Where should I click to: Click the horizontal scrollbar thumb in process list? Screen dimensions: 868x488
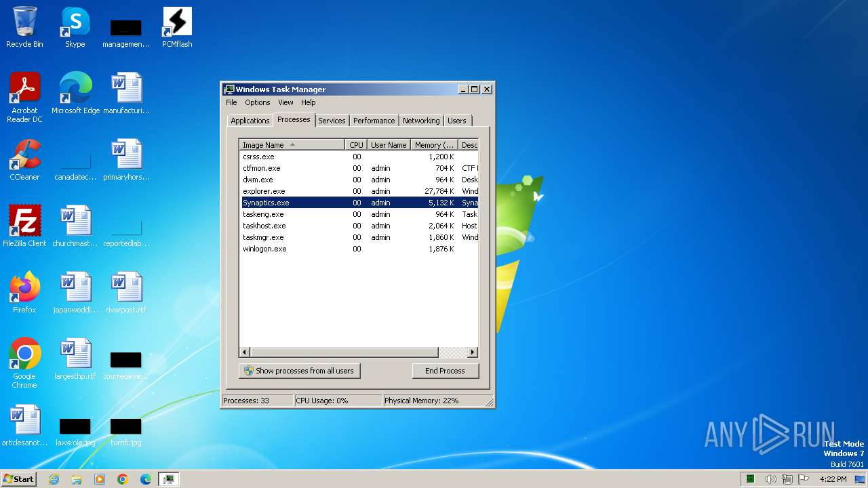coord(344,352)
